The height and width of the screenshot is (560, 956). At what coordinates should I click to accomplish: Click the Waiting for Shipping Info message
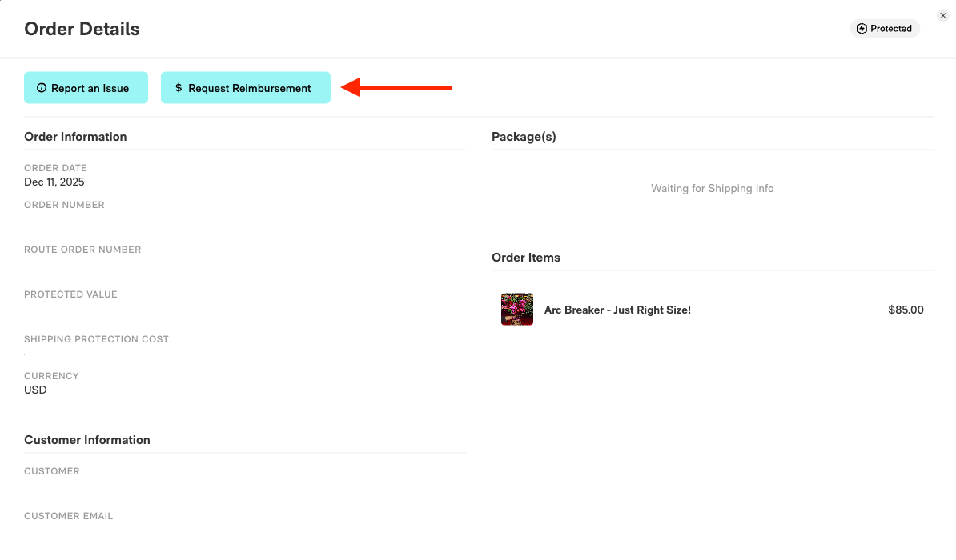tap(712, 189)
